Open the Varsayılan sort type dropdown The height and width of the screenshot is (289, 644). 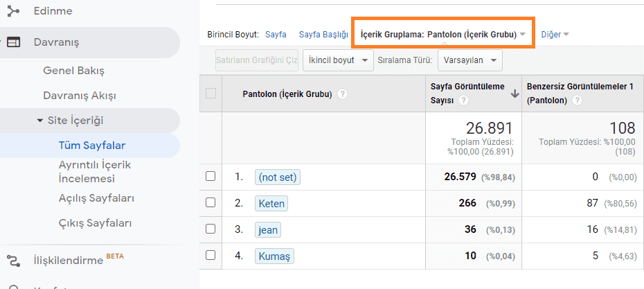coord(469,60)
